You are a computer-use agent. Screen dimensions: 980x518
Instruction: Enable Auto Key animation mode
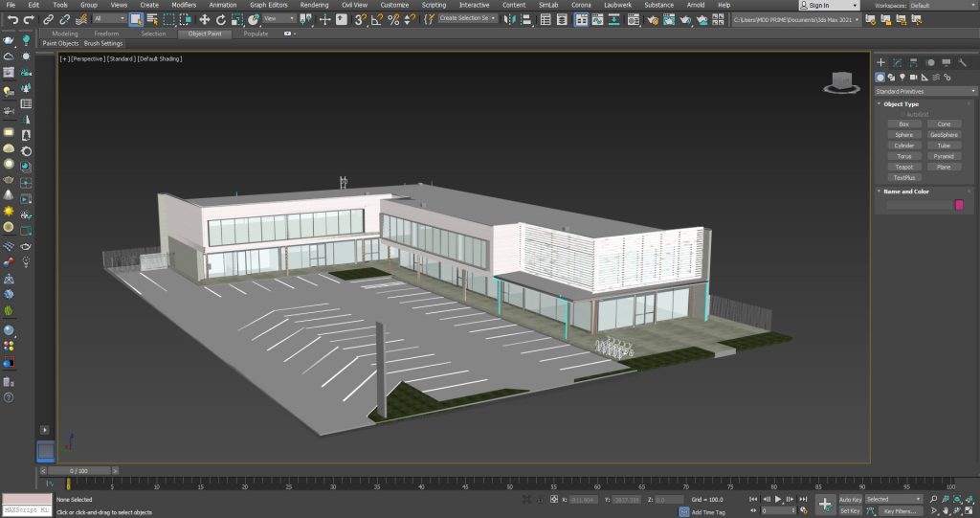850,499
